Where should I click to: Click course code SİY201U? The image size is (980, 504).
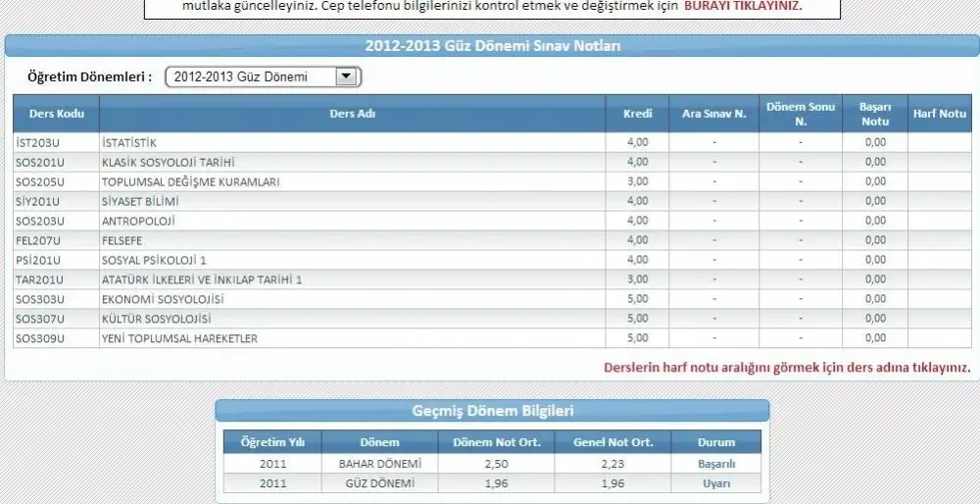(37, 201)
